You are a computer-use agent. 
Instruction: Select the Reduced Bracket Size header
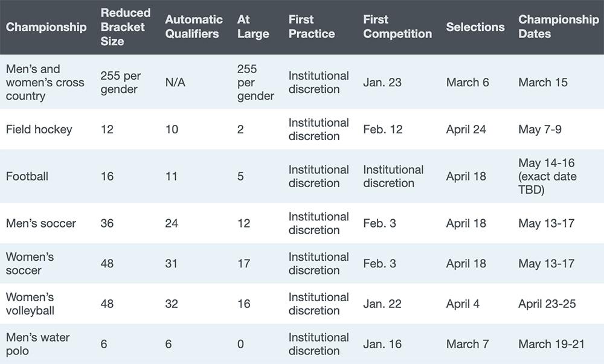(125, 27)
